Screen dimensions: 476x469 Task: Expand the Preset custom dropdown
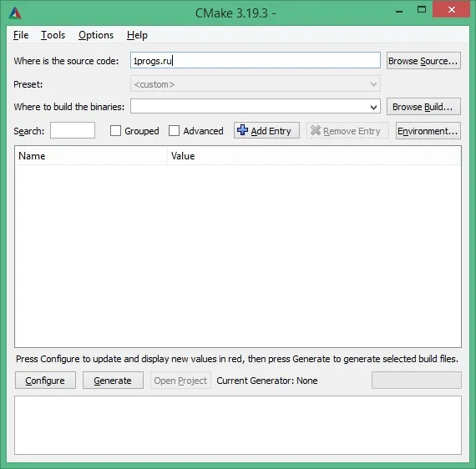point(256,84)
